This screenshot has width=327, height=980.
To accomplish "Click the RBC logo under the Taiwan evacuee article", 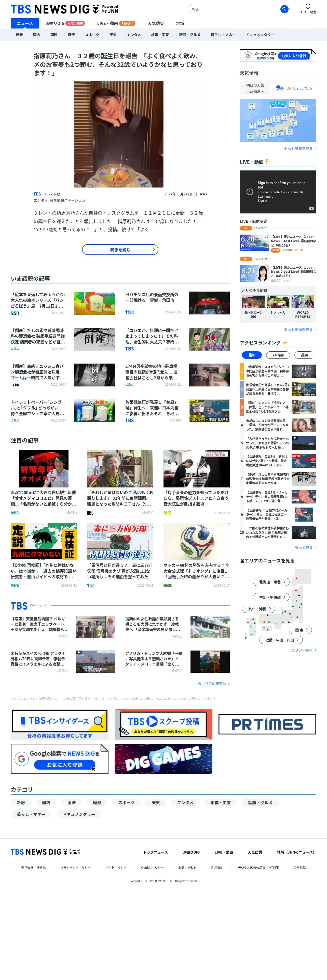I will tap(90, 513).
